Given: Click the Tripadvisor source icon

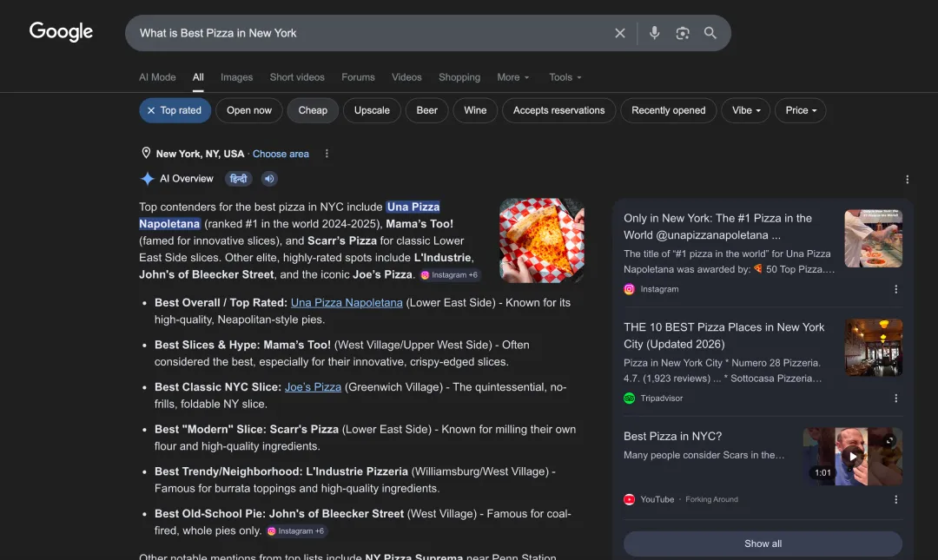Looking at the screenshot, I should click(x=630, y=398).
